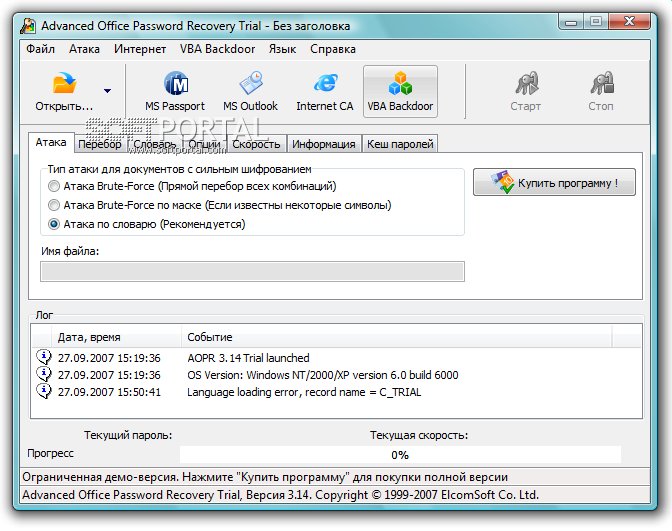Click info icon of AOPR 3.14 Trial launched row
The width and height of the screenshot is (672, 531).
44,357
